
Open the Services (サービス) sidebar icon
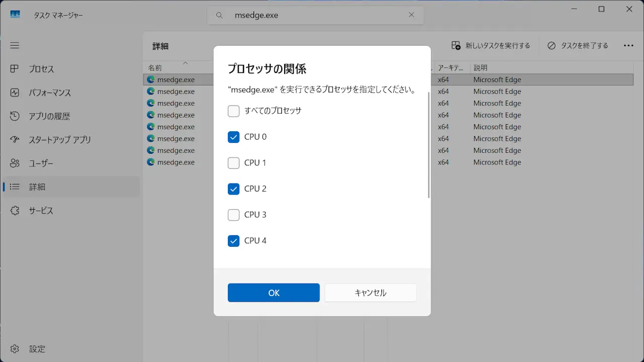[x=15, y=211]
